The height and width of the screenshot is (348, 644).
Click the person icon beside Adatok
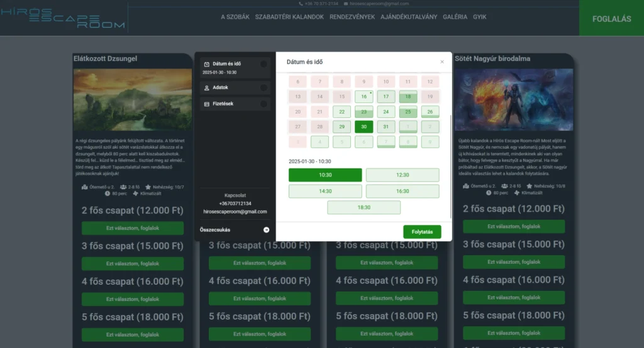(206, 88)
